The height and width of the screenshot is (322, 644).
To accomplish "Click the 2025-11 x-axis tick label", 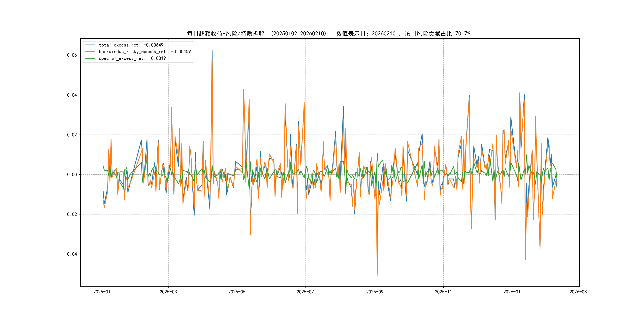I will (x=443, y=292).
